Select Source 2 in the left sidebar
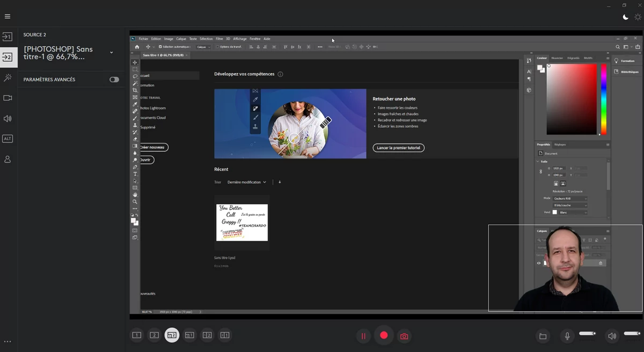Viewport: 644px width, 352px height. click(x=8, y=57)
